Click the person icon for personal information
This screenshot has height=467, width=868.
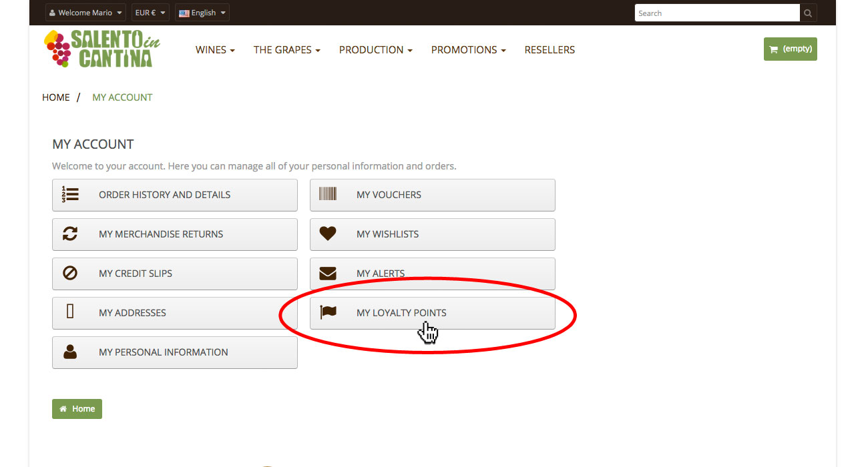tap(70, 352)
